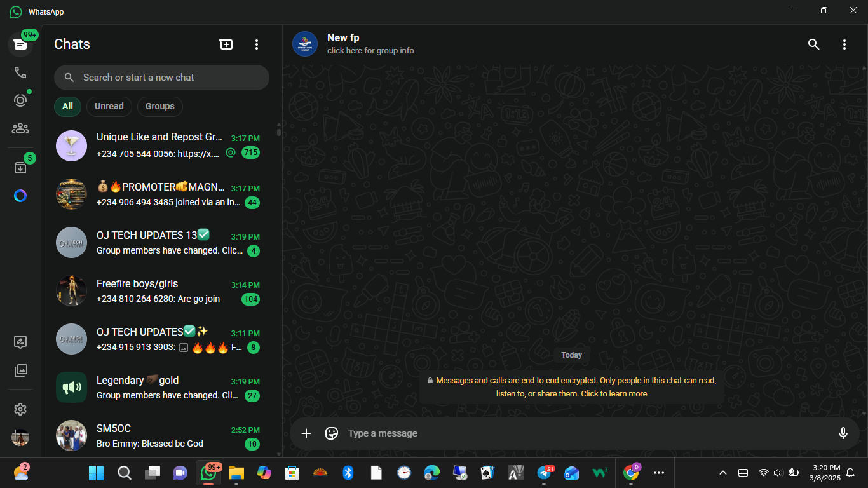Open the Status updates icon
This screenshot has width=868, height=488.
point(20,100)
